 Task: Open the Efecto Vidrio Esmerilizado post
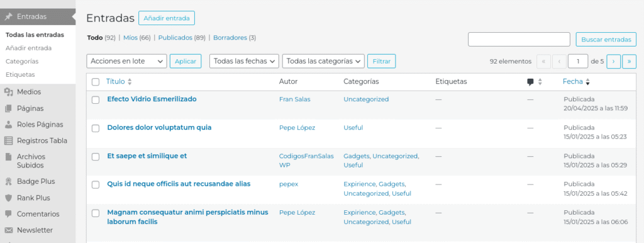tap(152, 99)
